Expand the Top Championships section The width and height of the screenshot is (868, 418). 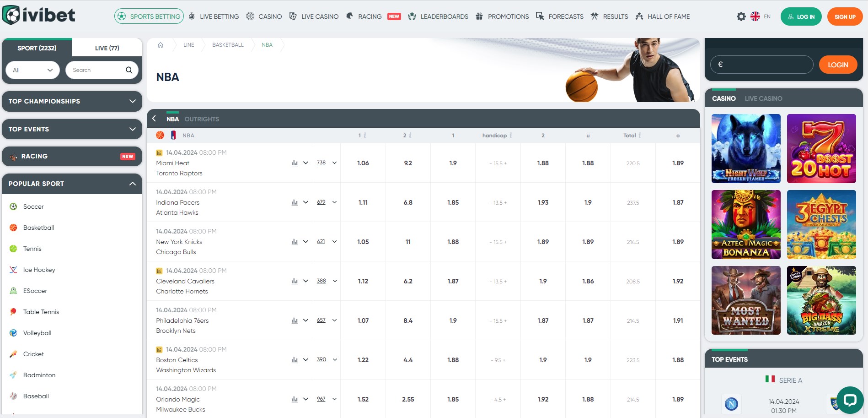(72, 101)
